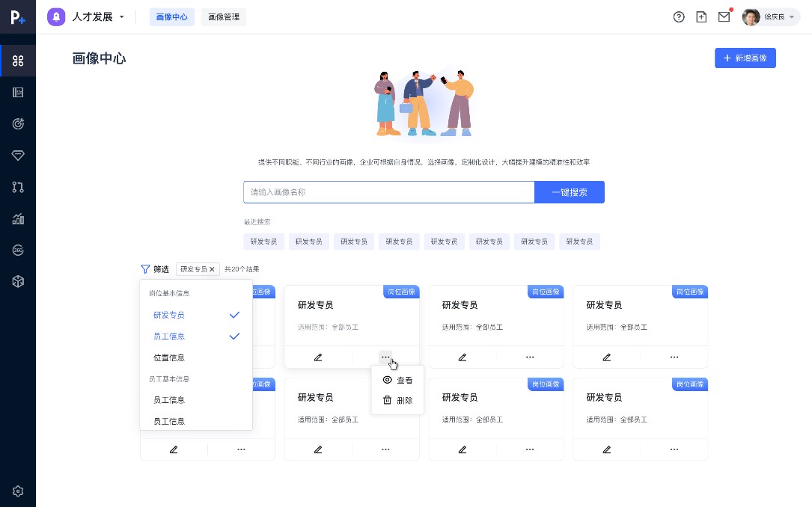Click the 新增画像 button
The image size is (812, 507).
tap(745, 58)
